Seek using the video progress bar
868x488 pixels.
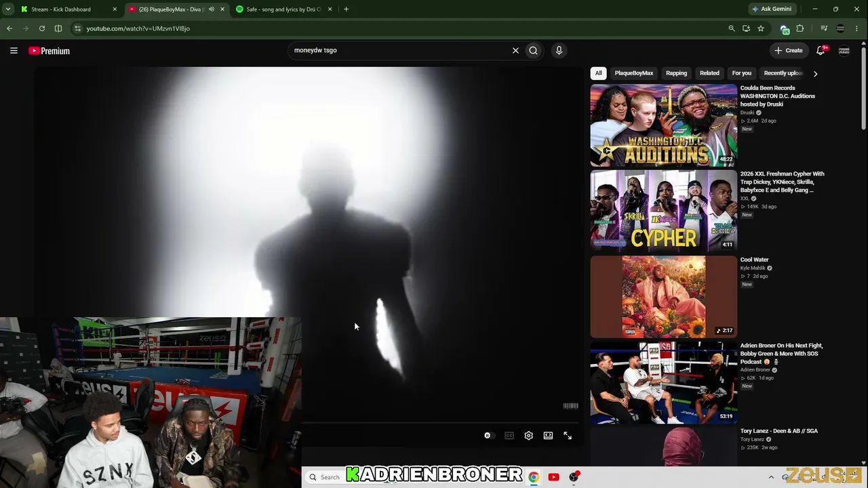(x=439, y=423)
